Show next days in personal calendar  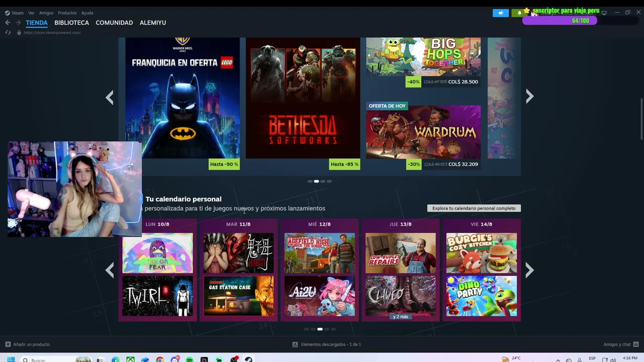pyautogui.click(x=529, y=270)
